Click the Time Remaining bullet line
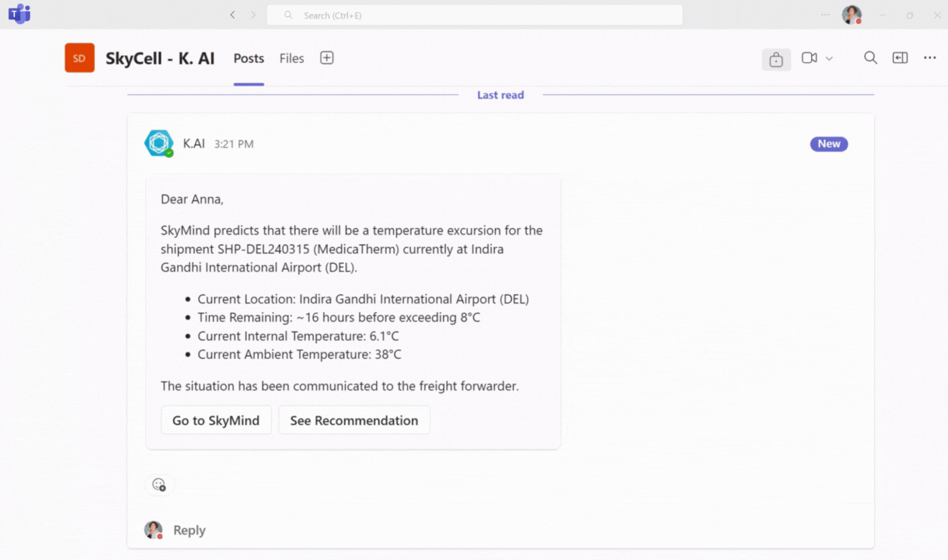The height and width of the screenshot is (560, 948). (x=339, y=318)
